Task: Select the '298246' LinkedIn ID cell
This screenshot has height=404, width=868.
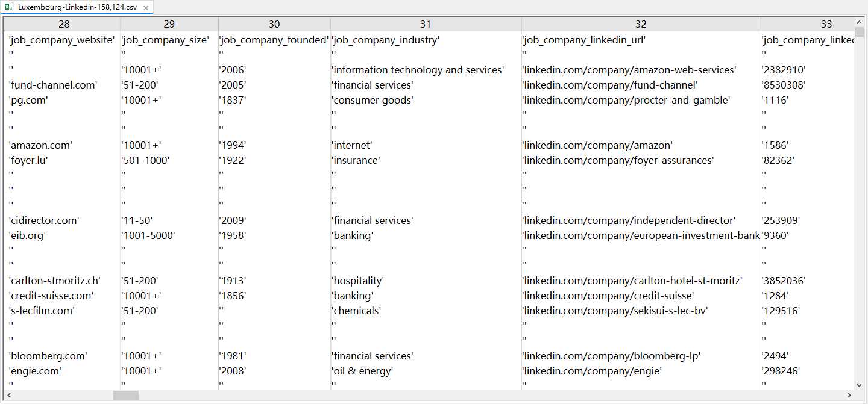Action: (x=808, y=371)
